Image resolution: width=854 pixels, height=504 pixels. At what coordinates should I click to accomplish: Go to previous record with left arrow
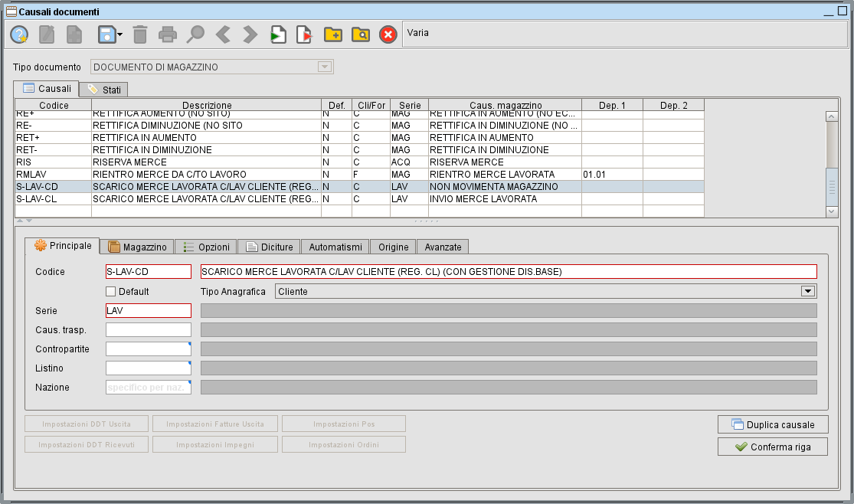[223, 34]
